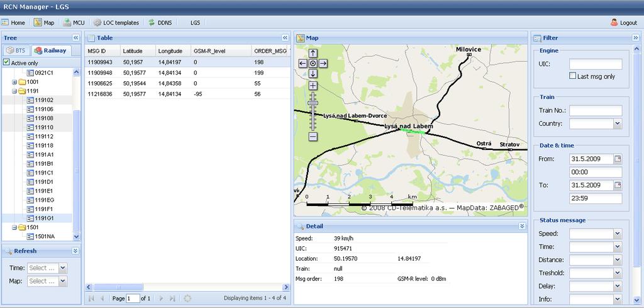Collapse the Detail panel
Viewport: 644px width, 308px height.
(x=522, y=226)
